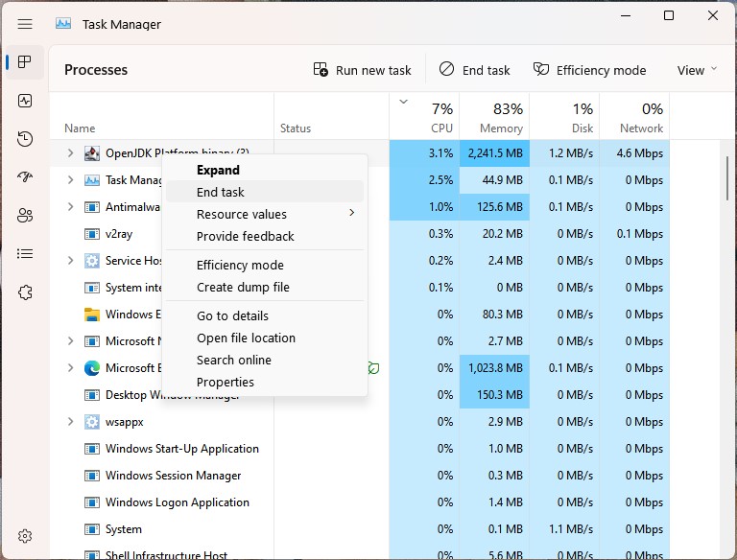737x560 pixels.
Task: Click the wsappx gear icon
Action: 92,421
